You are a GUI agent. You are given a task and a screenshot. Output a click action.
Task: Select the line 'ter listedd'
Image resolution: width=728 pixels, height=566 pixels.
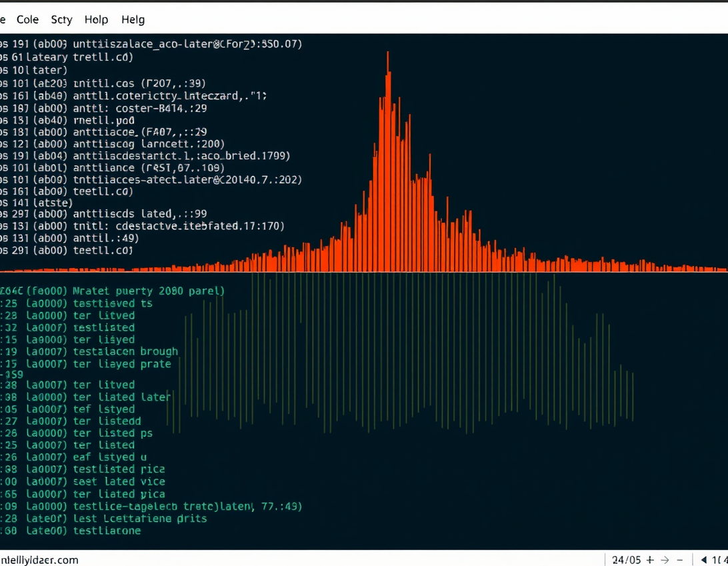71,421
